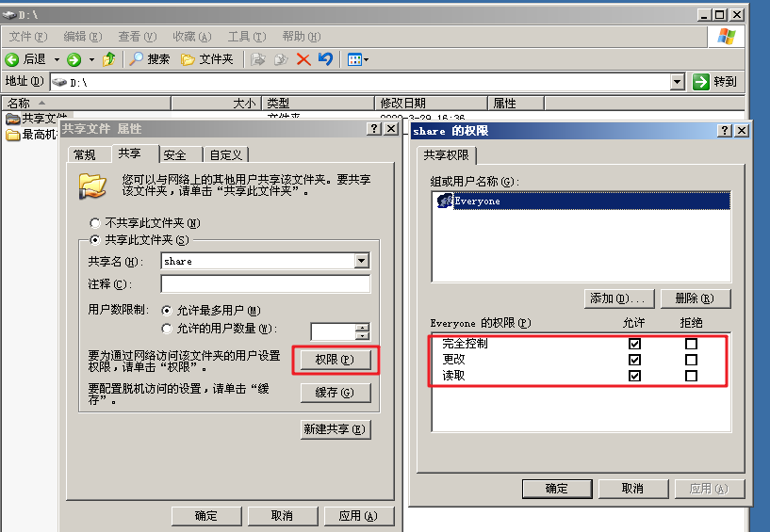The height and width of the screenshot is (532, 770).
Task: Click the green Go (转到) arrow
Action: (x=701, y=82)
